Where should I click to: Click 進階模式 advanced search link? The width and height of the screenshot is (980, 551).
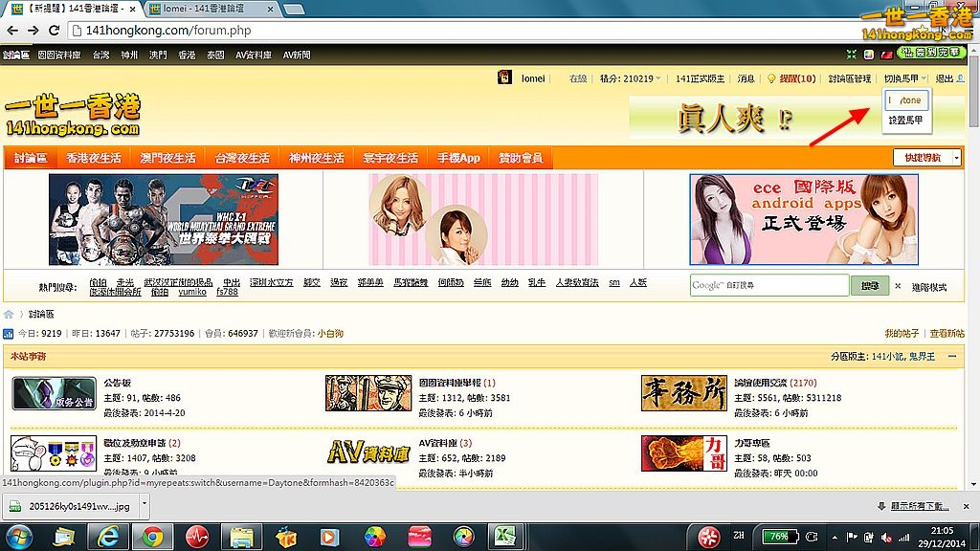point(928,287)
